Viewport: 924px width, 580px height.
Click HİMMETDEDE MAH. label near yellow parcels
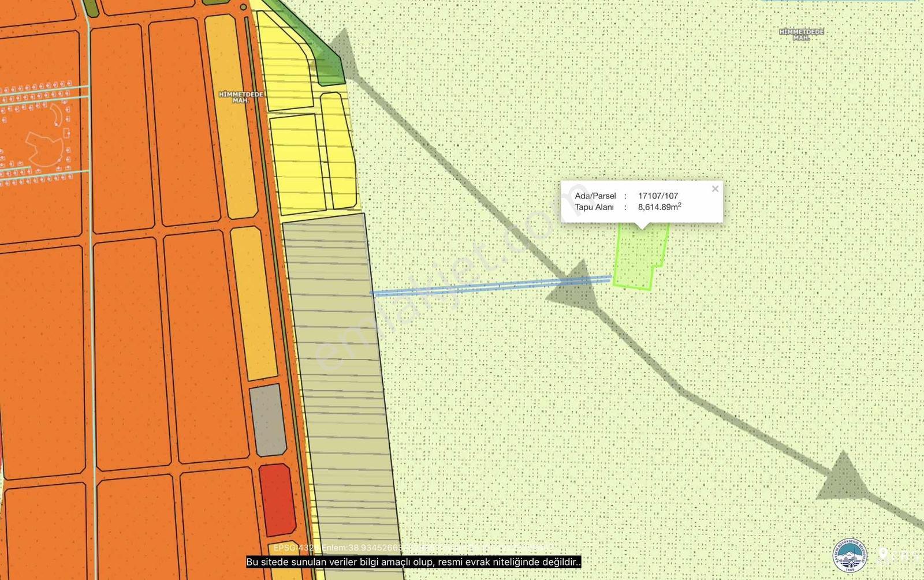[241, 97]
